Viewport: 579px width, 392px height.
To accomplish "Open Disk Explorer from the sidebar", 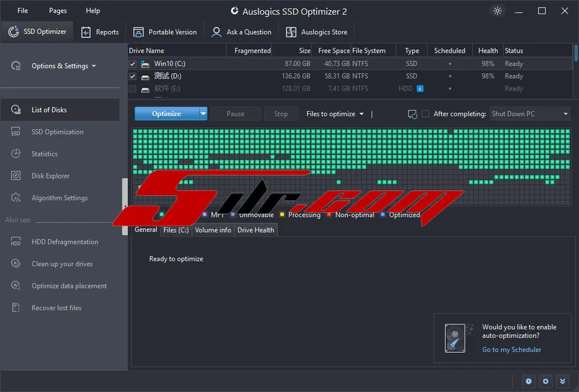I will click(60, 176).
